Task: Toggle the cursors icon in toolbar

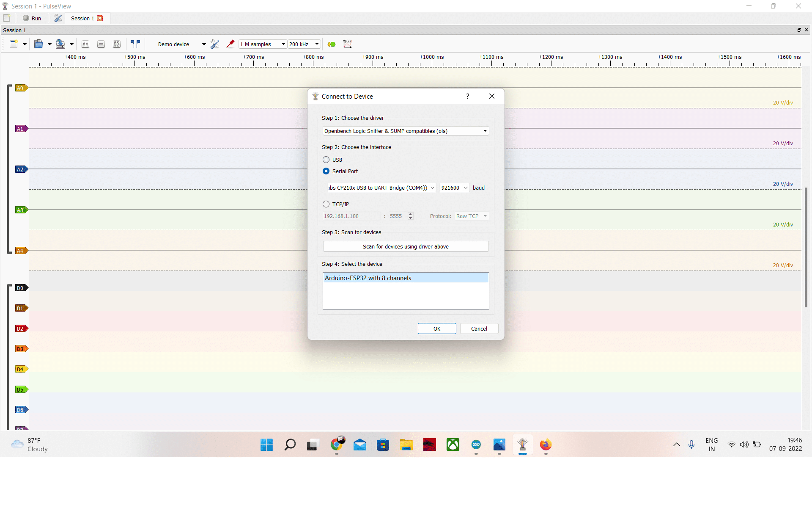Action: pos(135,44)
